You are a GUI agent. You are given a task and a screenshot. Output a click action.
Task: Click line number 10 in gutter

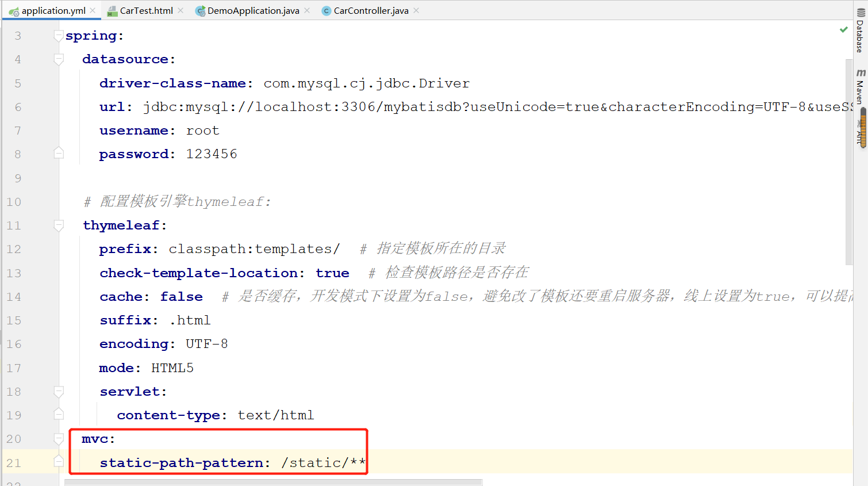pyautogui.click(x=14, y=202)
